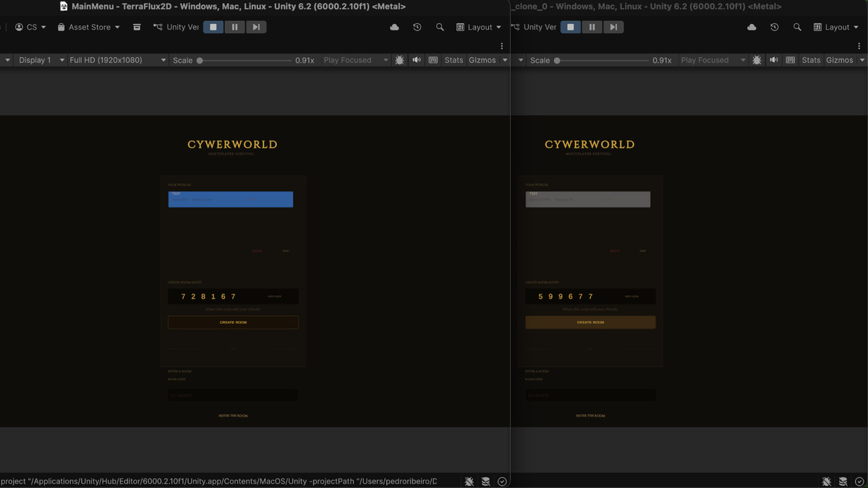
Task: Open the Full HD (1920x1080) resolution dropdown
Action: pos(117,60)
